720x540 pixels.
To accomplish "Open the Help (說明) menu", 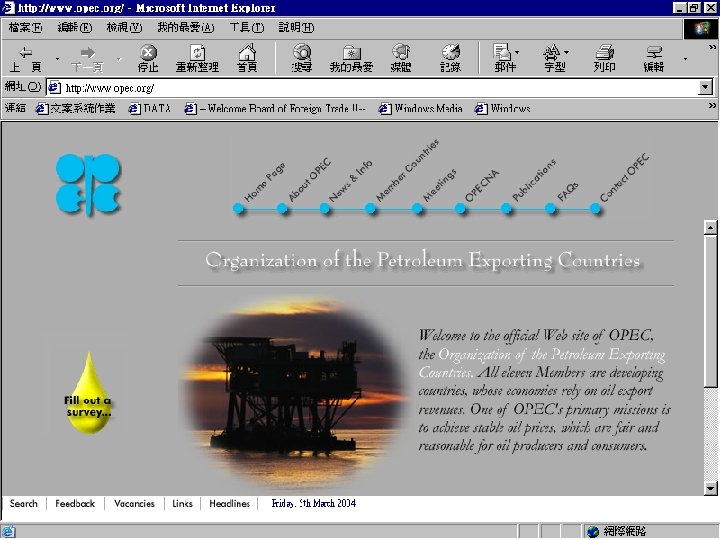I will (296, 28).
